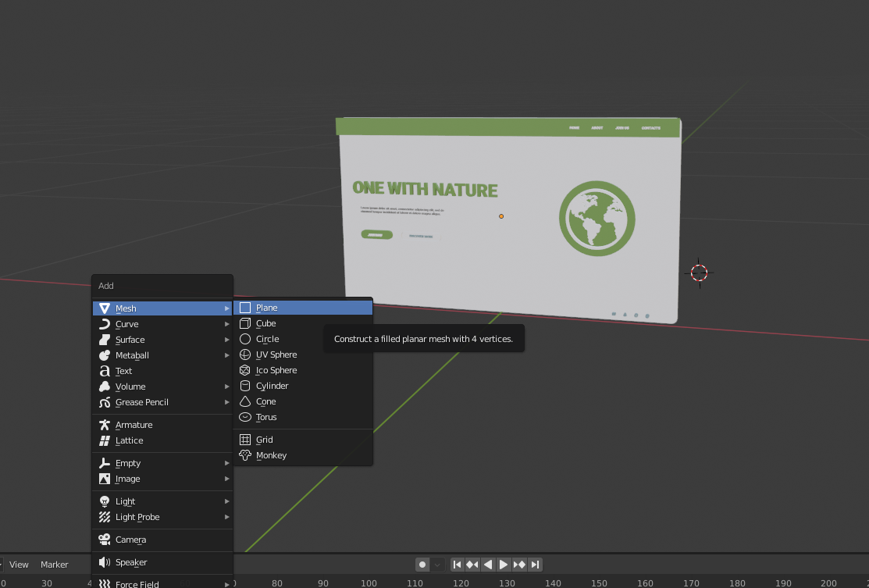Select the Plane mesh icon
This screenshot has width=869, height=588.
coord(245,308)
